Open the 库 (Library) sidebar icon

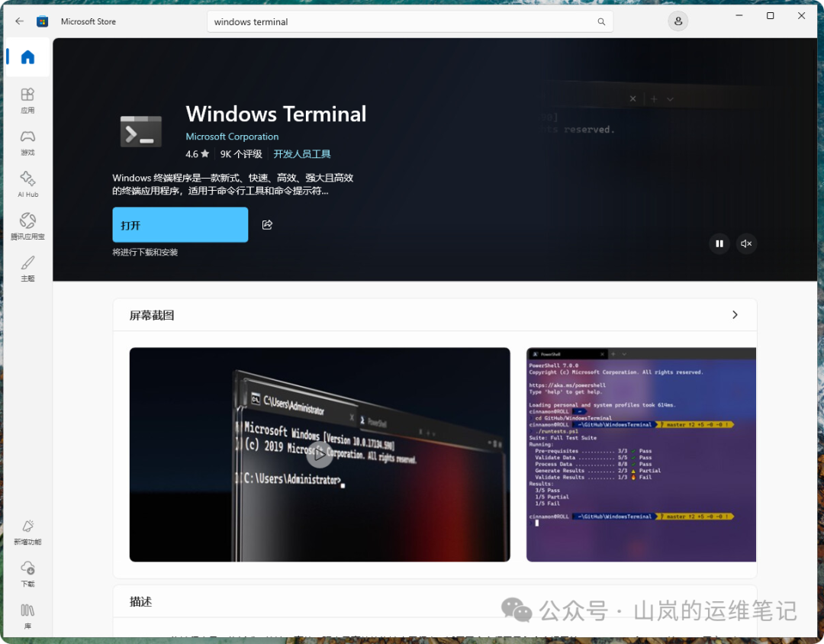click(x=27, y=616)
